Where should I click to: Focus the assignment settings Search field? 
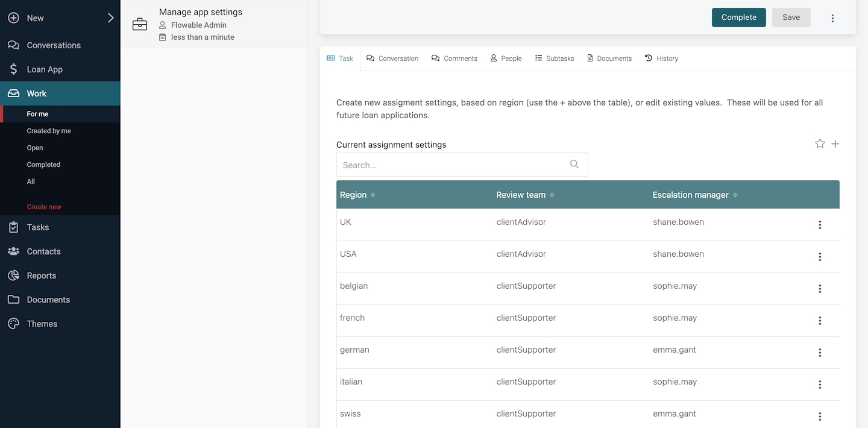[452, 165]
